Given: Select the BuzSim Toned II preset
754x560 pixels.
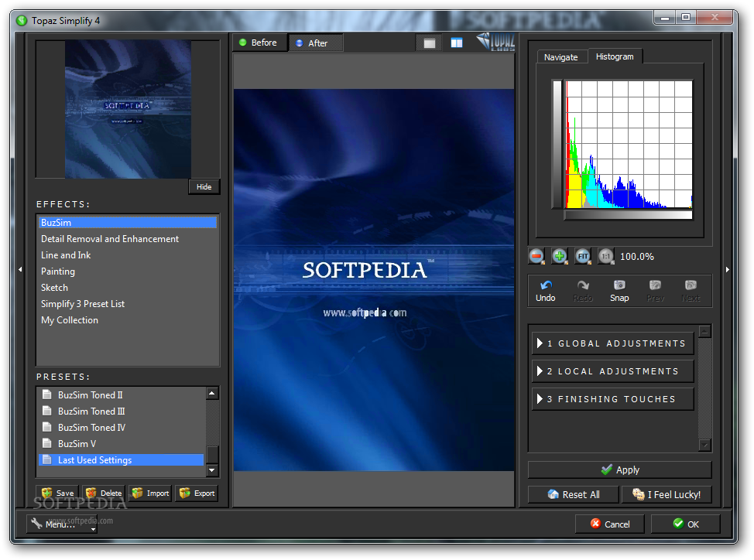Looking at the screenshot, I should pos(122,394).
